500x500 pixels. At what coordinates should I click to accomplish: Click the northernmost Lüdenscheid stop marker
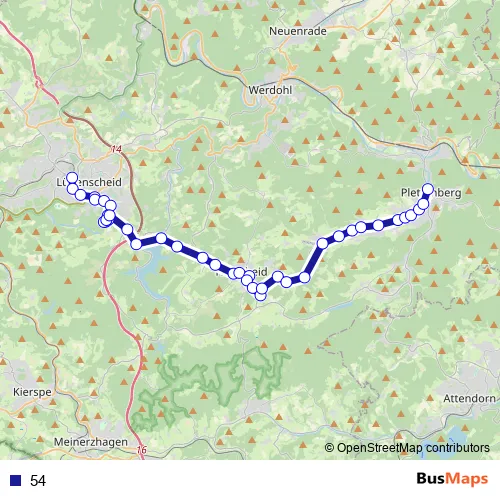[72, 178]
